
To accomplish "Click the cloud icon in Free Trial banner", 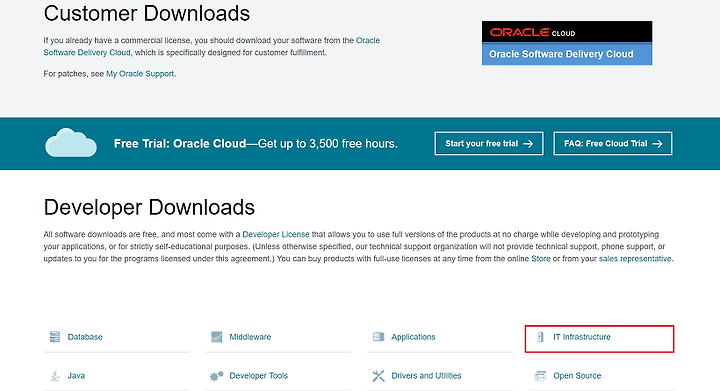I will (71, 143).
